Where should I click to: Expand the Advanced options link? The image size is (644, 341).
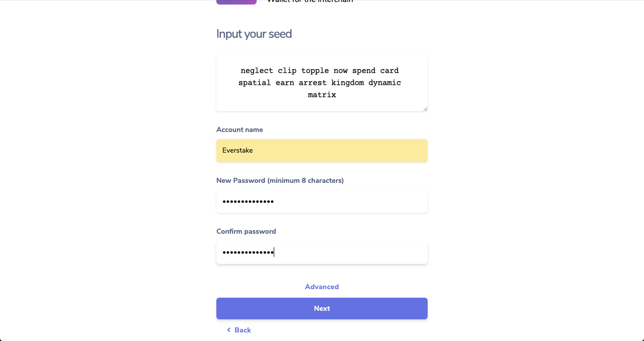point(322,287)
